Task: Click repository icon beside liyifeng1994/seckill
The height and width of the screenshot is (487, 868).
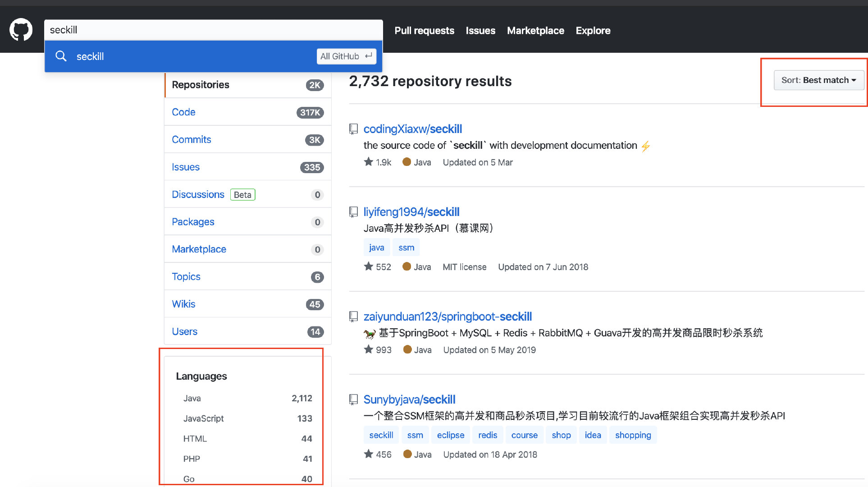Action: tap(354, 212)
